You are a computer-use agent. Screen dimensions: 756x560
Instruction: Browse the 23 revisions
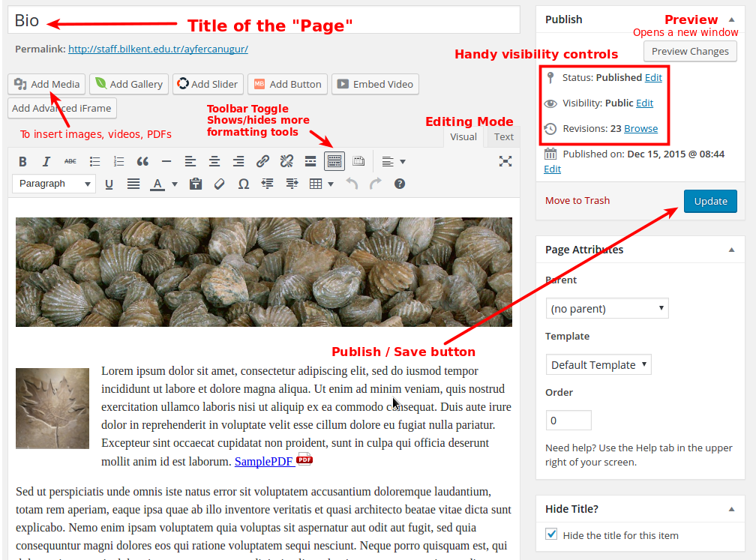coord(640,129)
